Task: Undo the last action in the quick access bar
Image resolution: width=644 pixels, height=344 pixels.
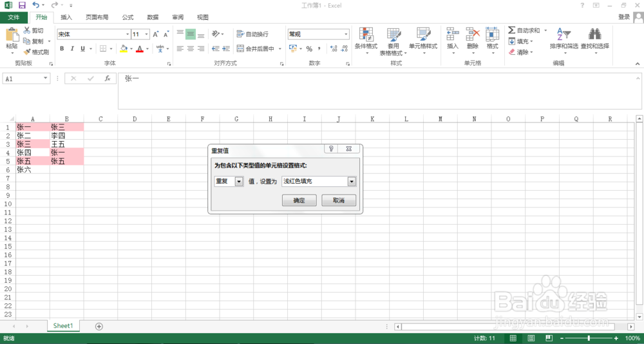Action: tap(35, 5)
